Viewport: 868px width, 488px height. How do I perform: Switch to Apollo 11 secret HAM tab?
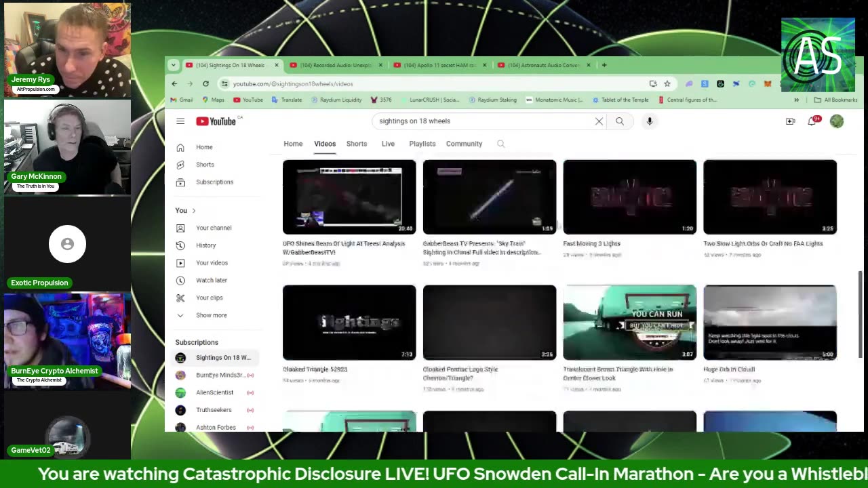tap(439, 65)
